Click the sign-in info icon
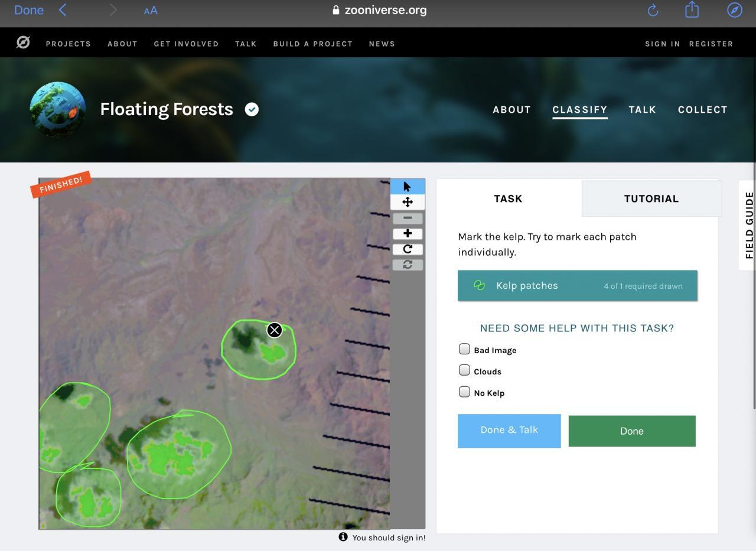 pyautogui.click(x=343, y=537)
